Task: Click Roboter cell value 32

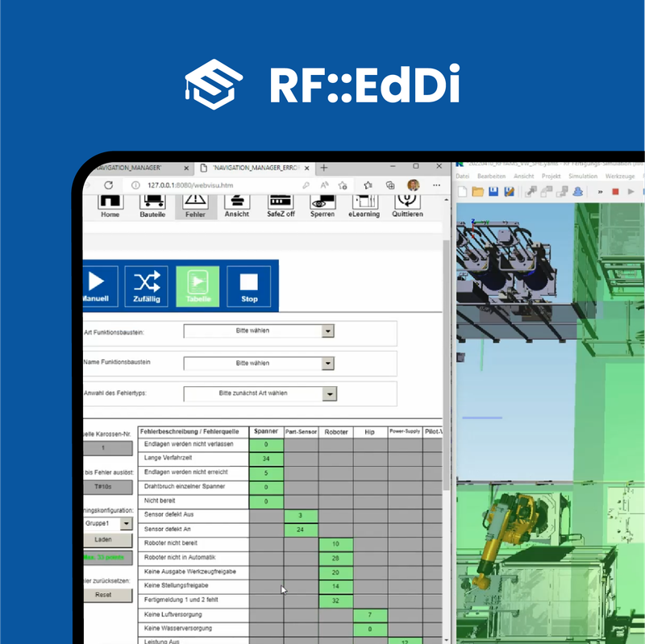Action: [335, 601]
